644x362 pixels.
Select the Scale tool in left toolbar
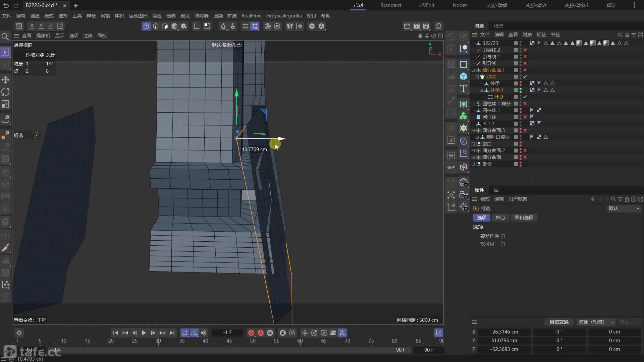tap(5, 104)
